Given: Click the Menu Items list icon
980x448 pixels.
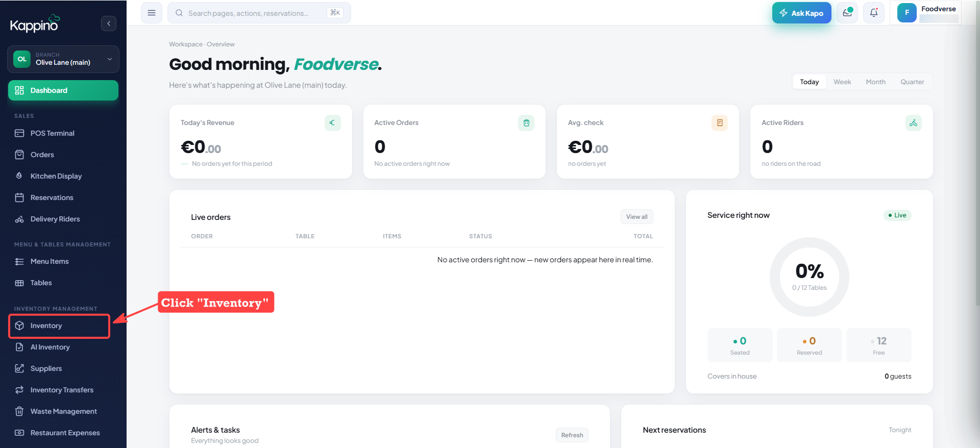Looking at the screenshot, I should click(x=19, y=261).
